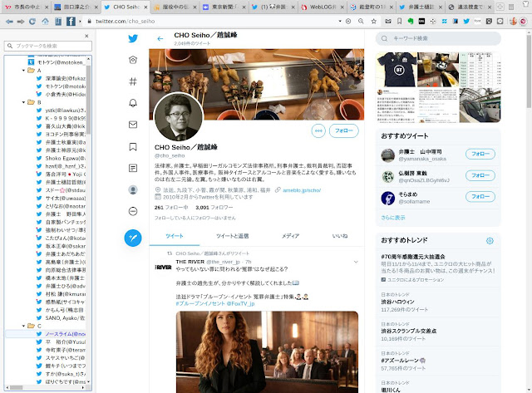Collapse bookmark folder C

coord(23,326)
